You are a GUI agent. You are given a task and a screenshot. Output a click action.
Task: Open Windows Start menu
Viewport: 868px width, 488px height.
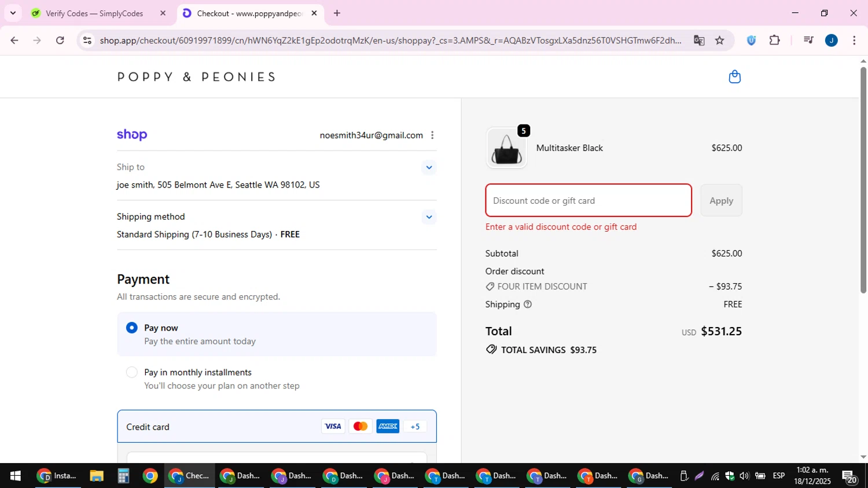(x=15, y=476)
